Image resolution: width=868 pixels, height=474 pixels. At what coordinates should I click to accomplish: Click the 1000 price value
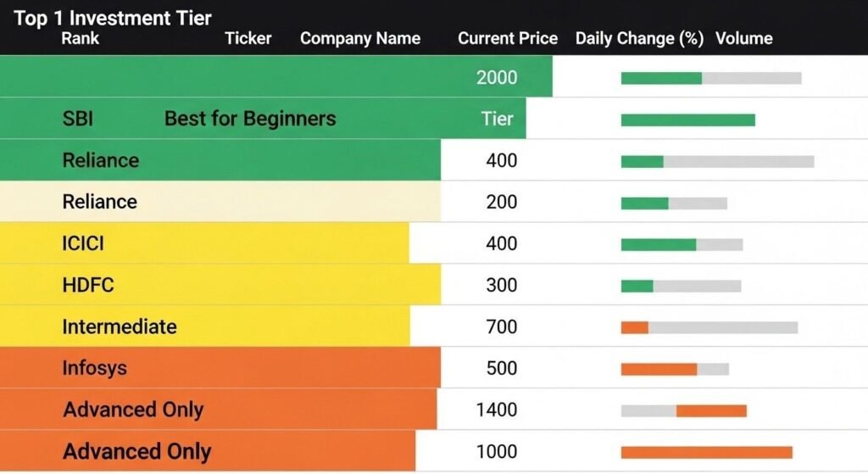coord(497,451)
